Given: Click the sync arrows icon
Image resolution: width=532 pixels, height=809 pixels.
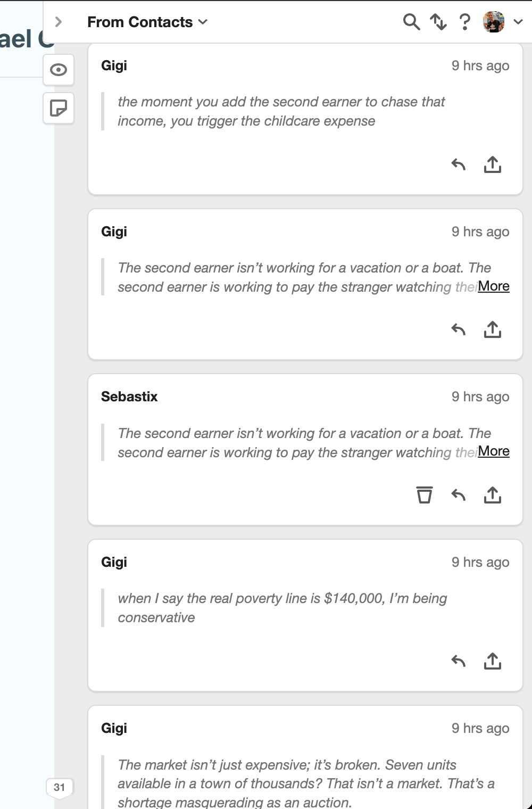Looking at the screenshot, I should (x=438, y=22).
